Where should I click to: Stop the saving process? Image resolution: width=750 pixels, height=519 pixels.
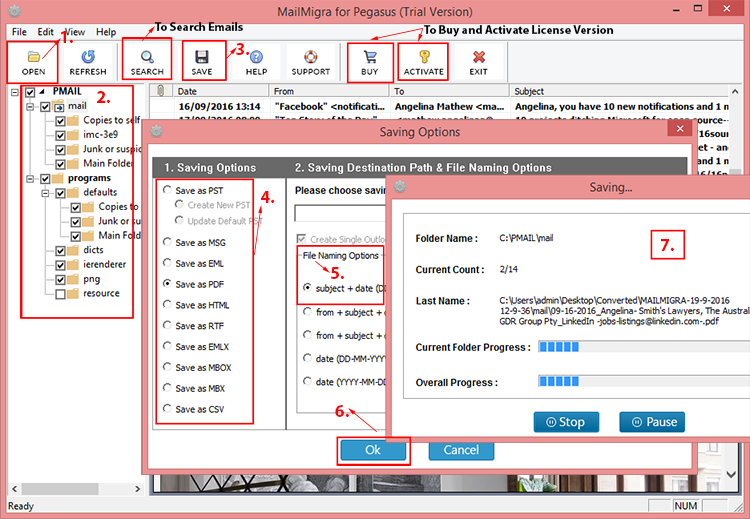coord(566,422)
